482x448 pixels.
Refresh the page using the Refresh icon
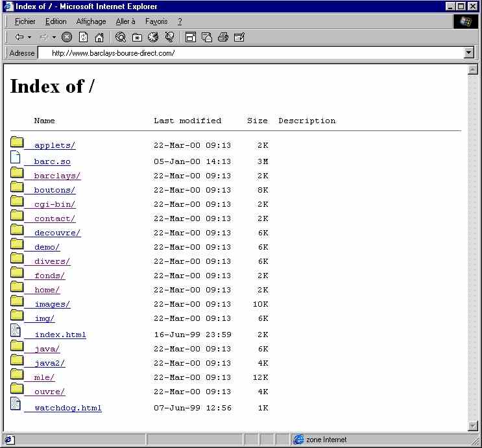tap(83, 37)
